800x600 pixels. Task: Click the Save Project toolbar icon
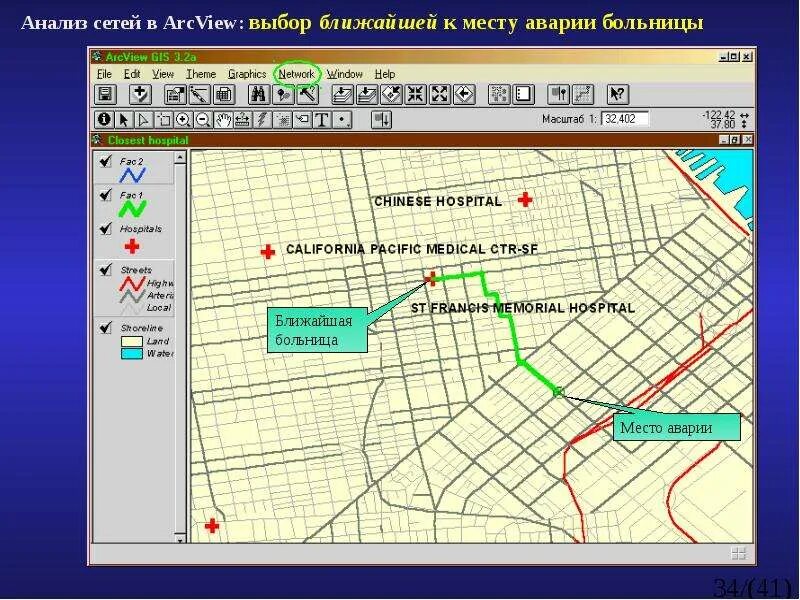[106, 94]
